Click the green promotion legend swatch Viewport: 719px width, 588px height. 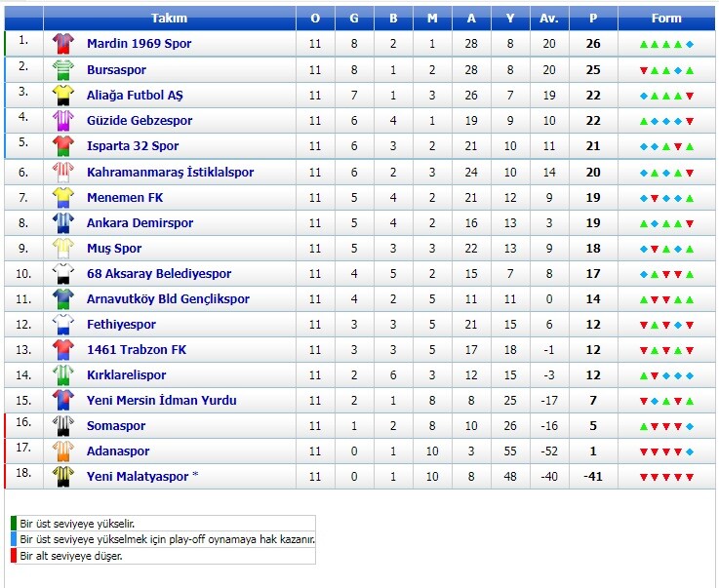coord(15,524)
